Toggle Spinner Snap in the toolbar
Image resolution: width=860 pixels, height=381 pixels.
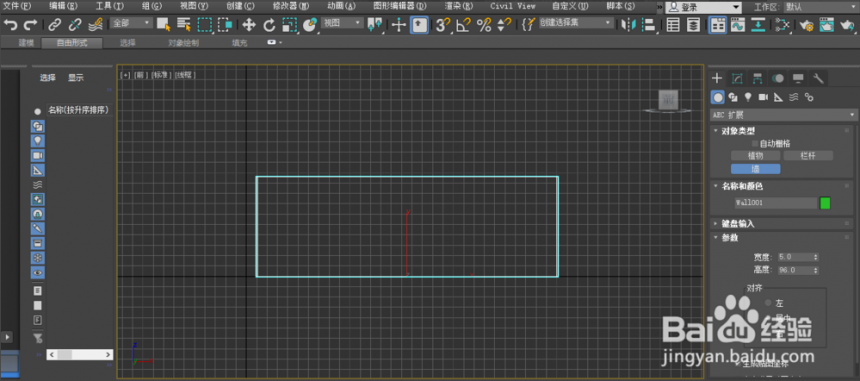tap(504, 25)
